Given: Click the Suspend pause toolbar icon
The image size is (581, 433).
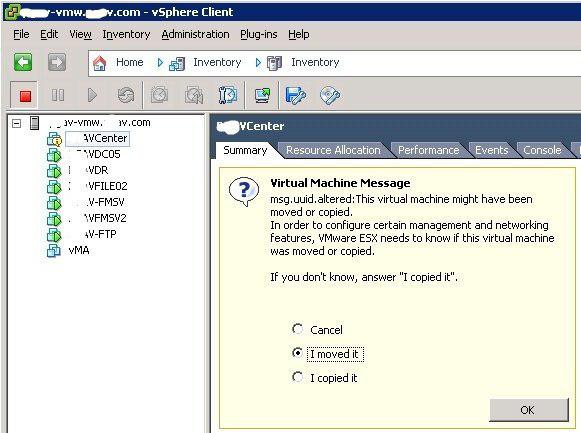Looking at the screenshot, I should (58, 95).
